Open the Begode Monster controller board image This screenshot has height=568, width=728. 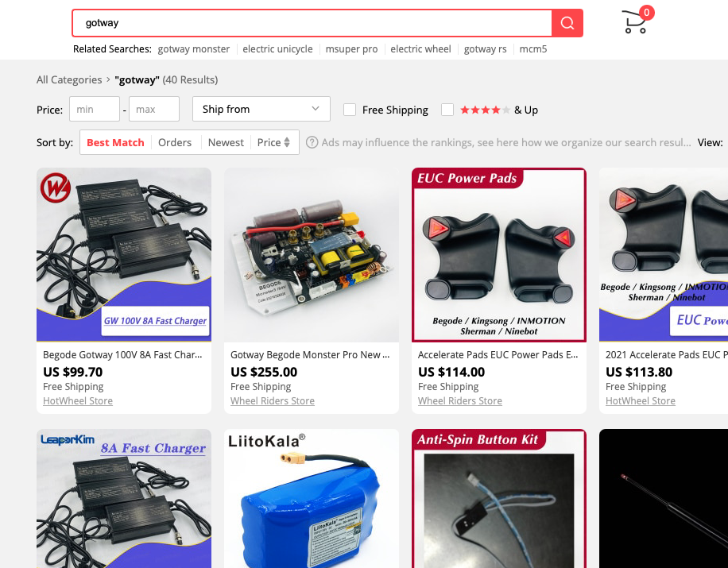tap(312, 255)
